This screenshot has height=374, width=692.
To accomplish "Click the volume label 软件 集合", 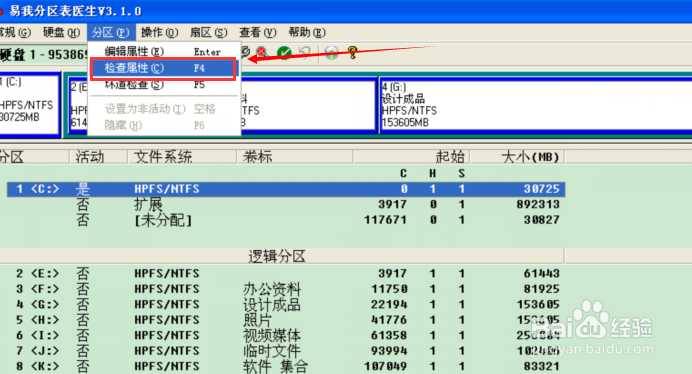I will (x=275, y=366).
